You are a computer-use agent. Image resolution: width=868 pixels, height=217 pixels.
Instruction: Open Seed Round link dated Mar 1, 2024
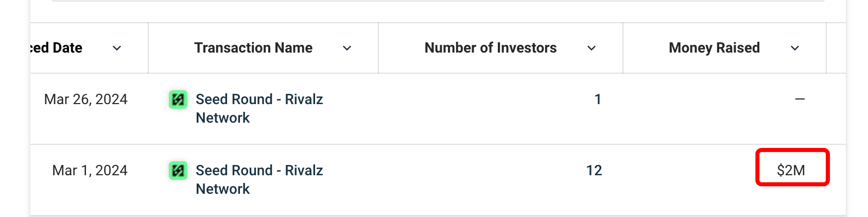[259, 179]
